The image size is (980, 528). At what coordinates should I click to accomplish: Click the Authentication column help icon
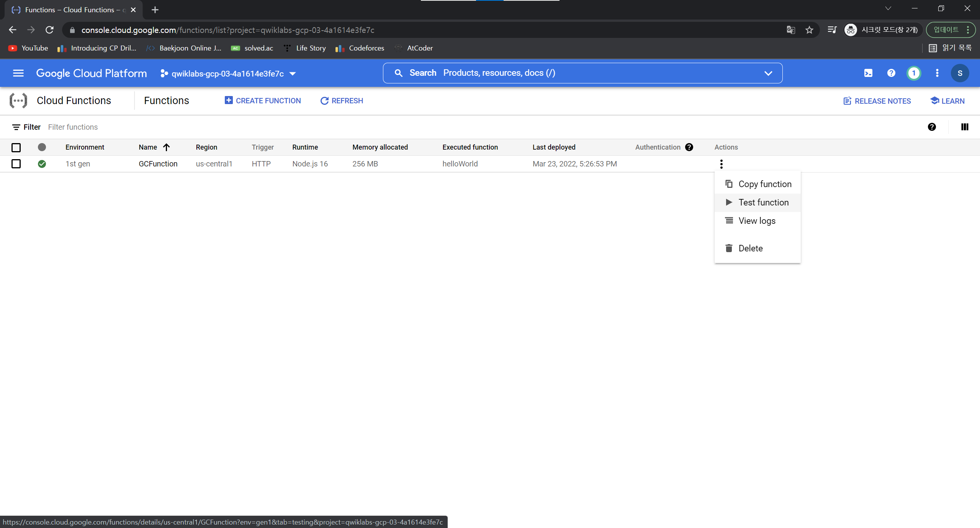(x=689, y=147)
